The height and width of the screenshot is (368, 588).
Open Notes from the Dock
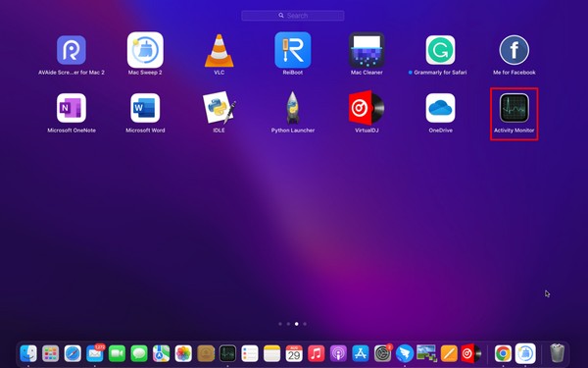(271, 353)
